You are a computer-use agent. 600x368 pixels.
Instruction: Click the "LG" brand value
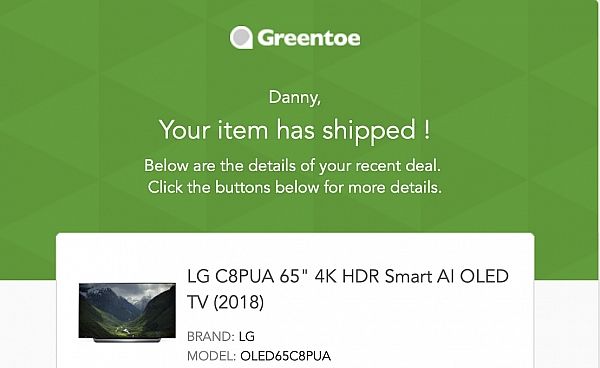[247, 337]
